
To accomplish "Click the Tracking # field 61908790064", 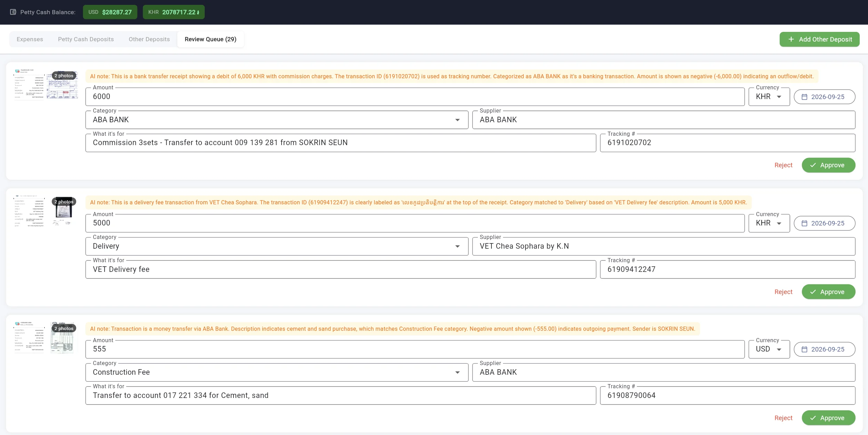I will pyautogui.click(x=727, y=396).
